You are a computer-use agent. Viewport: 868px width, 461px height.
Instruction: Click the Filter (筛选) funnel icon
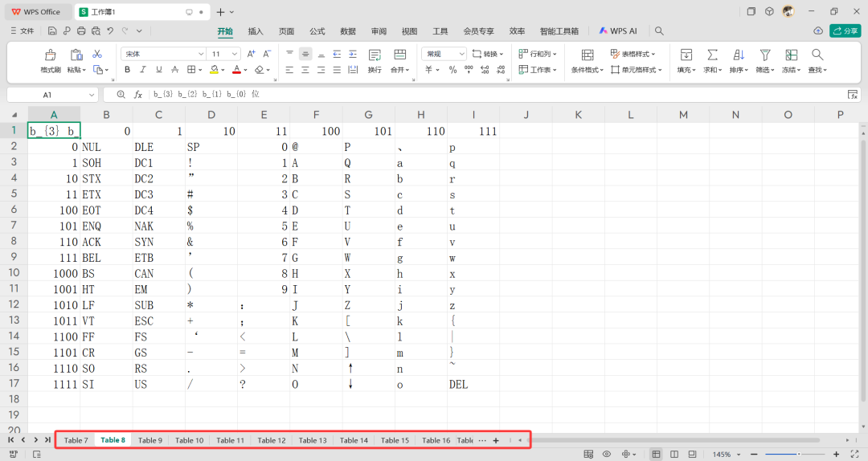pos(765,55)
